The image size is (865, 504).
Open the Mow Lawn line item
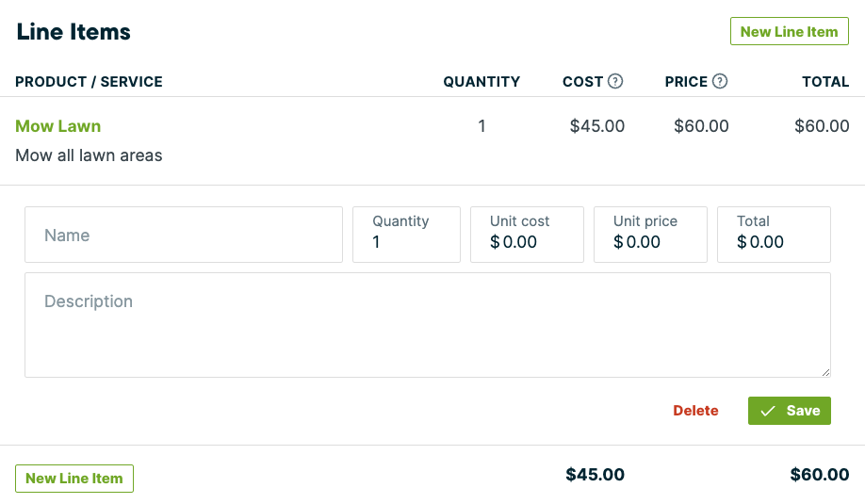point(58,126)
